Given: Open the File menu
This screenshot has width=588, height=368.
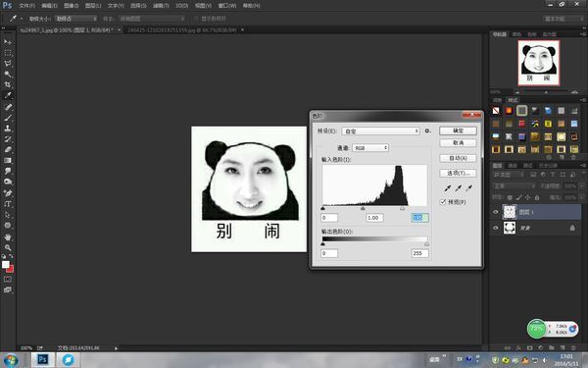Looking at the screenshot, I should [26, 6].
